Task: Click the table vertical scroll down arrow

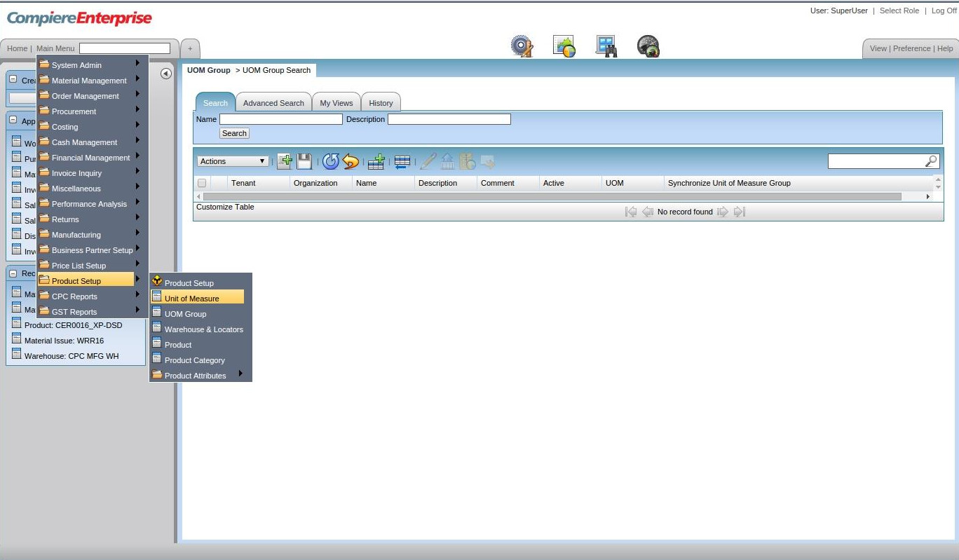Action: click(x=939, y=186)
